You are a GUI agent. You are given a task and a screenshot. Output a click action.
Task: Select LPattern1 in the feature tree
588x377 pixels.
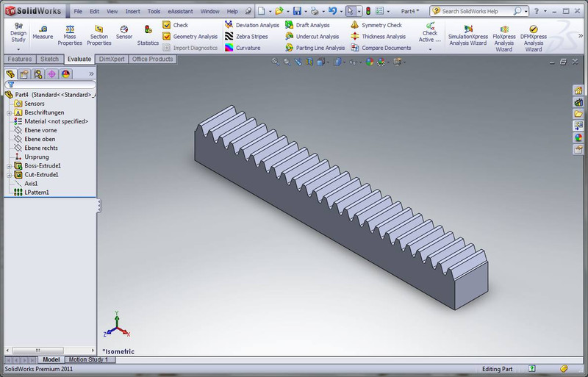point(36,193)
